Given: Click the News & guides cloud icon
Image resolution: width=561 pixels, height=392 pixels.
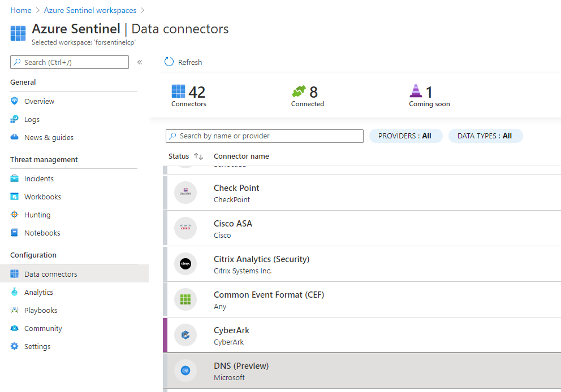Looking at the screenshot, I should [14, 137].
